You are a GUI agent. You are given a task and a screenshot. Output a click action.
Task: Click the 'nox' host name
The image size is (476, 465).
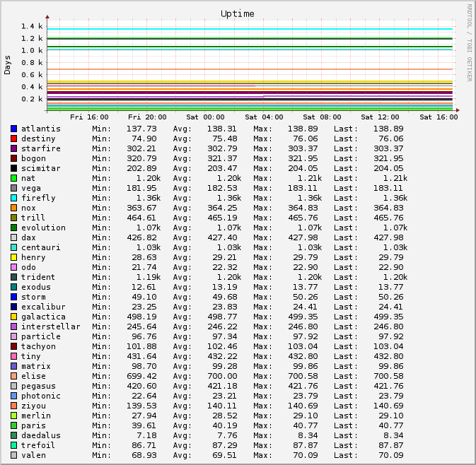pyautogui.click(x=28, y=208)
